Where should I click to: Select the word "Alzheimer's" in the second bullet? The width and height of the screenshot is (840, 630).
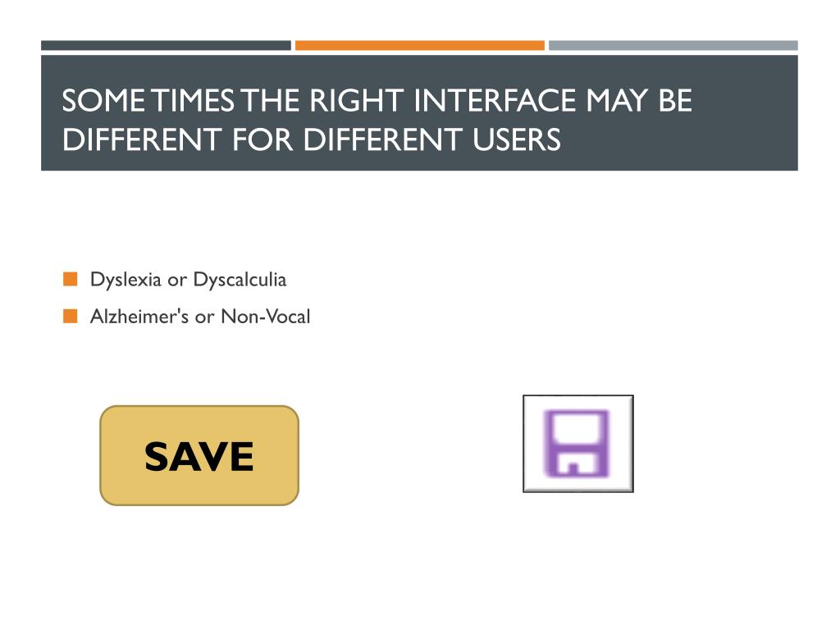(x=139, y=317)
